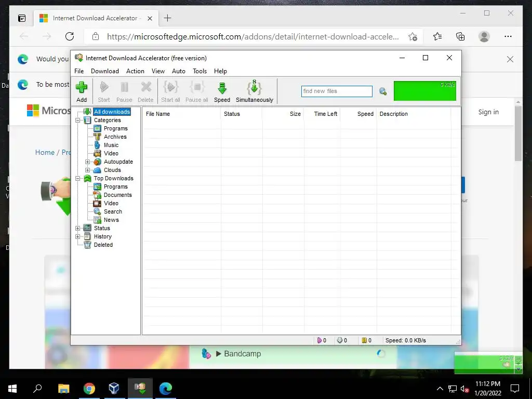The image size is (532, 399).
Task: Click the volume muted tray icon
Action: [x=464, y=389]
